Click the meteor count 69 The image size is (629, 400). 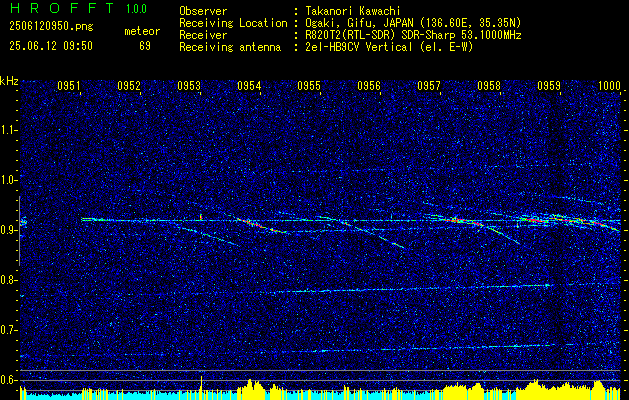coord(145,46)
